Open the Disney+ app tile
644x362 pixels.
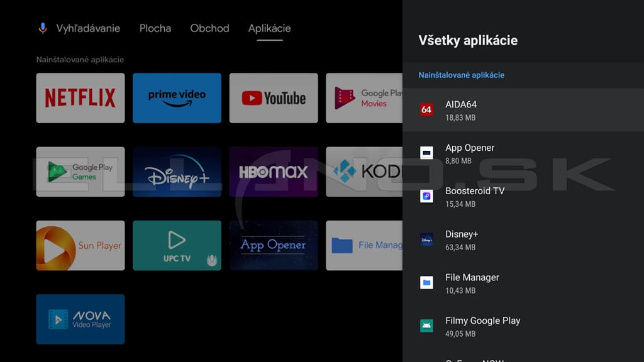tap(177, 172)
